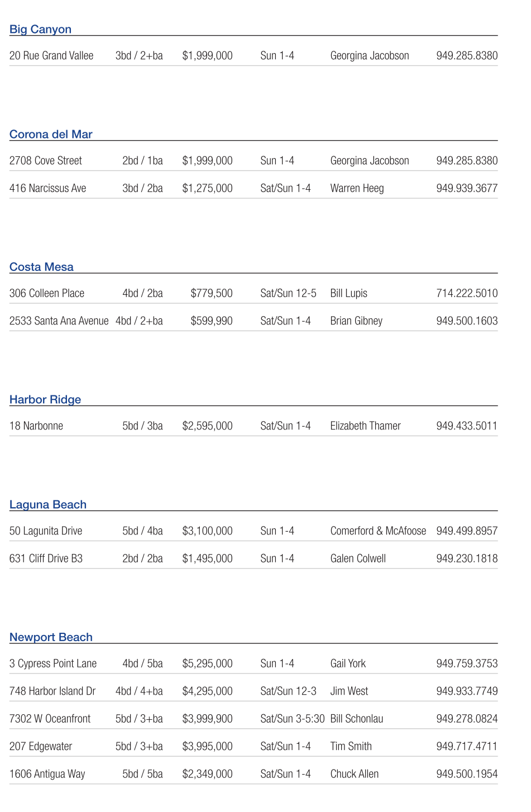Select agent name Brian Gibney
Screen dimensions: 531x812
coord(356,321)
